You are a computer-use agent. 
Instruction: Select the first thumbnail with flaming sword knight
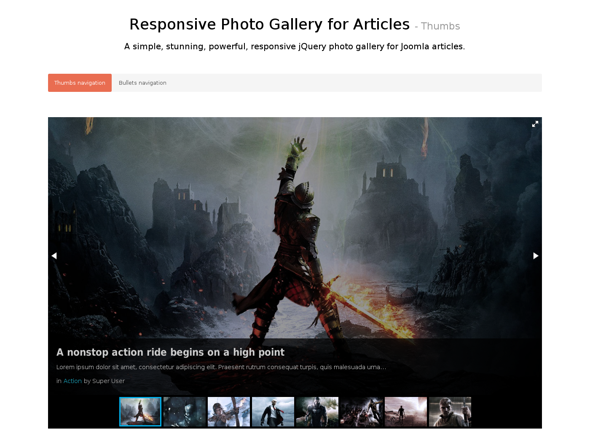click(x=140, y=412)
